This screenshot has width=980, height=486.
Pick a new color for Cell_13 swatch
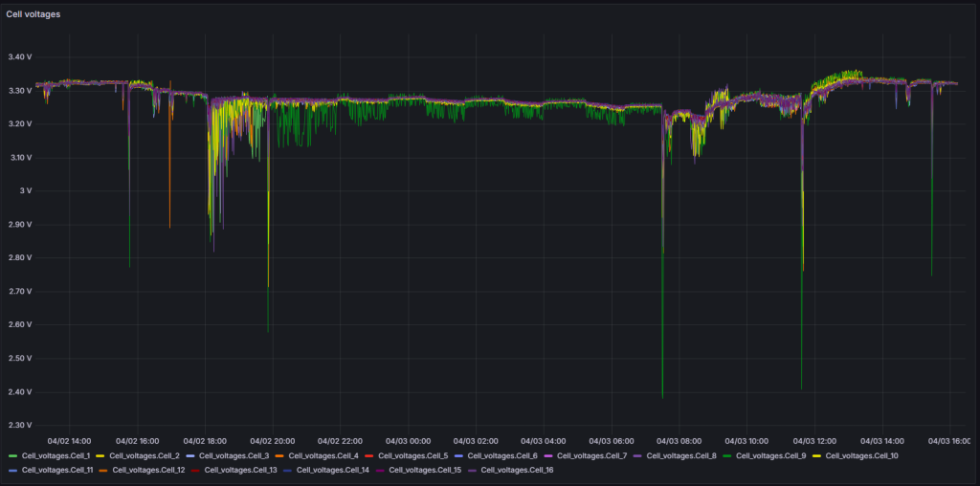click(x=197, y=469)
